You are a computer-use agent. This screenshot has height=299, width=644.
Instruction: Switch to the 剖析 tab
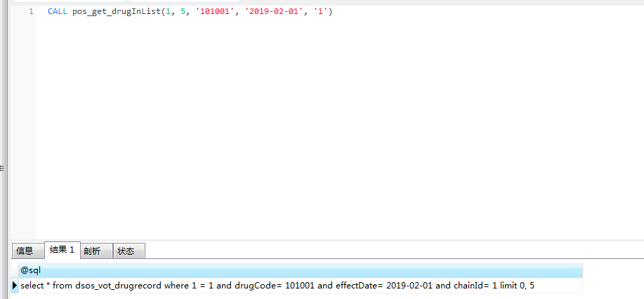96,251
